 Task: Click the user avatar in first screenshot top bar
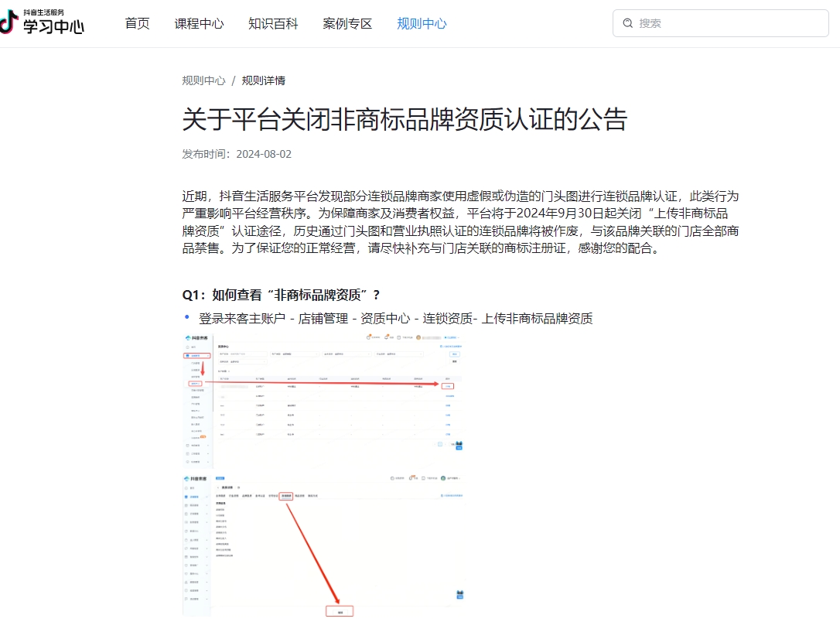pyautogui.click(x=418, y=337)
